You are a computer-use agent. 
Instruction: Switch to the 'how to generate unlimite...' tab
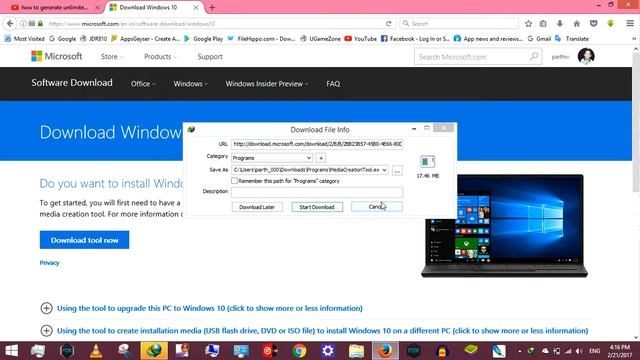(54, 7)
